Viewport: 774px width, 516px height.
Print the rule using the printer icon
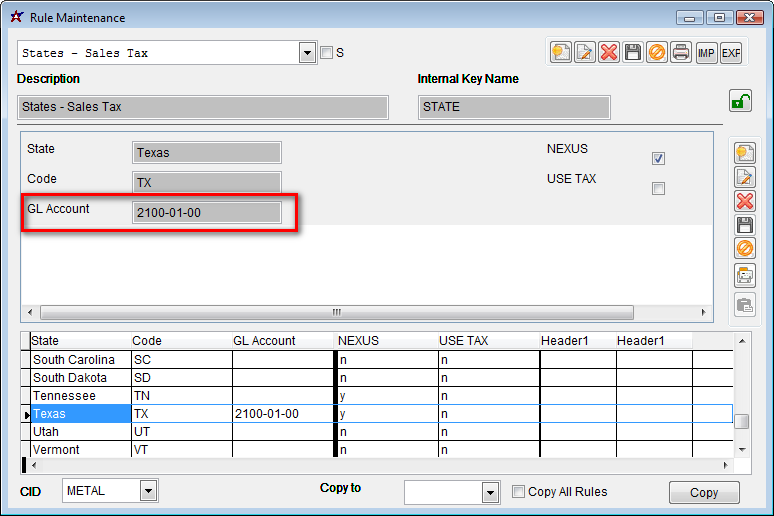pos(681,52)
